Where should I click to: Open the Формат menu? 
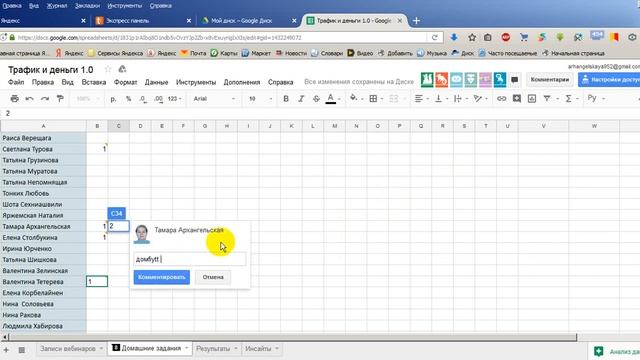[125, 82]
